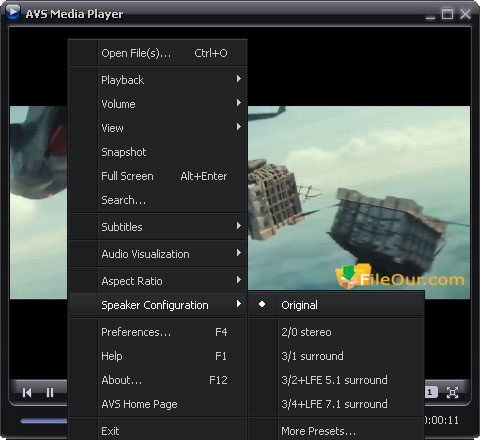Image resolution: width=480 pixels, height=440 pixels.
Task: Open More Presets... dialog
Action: pos(336,431)
